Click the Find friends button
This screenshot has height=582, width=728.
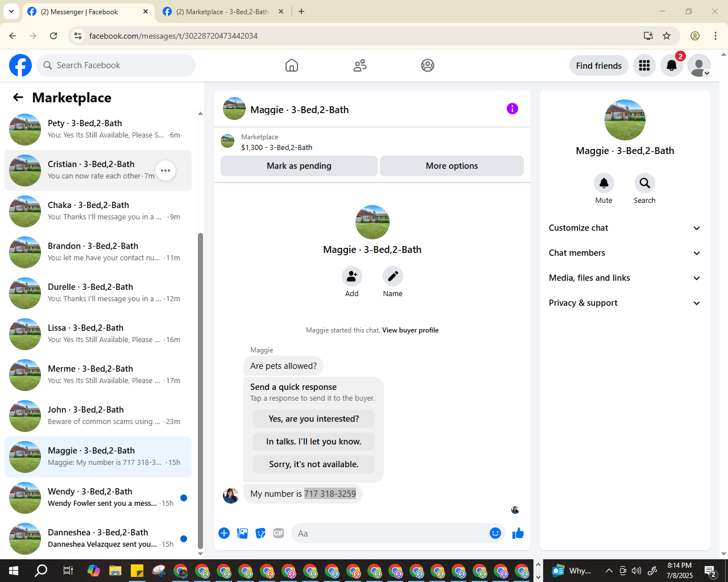599,66
